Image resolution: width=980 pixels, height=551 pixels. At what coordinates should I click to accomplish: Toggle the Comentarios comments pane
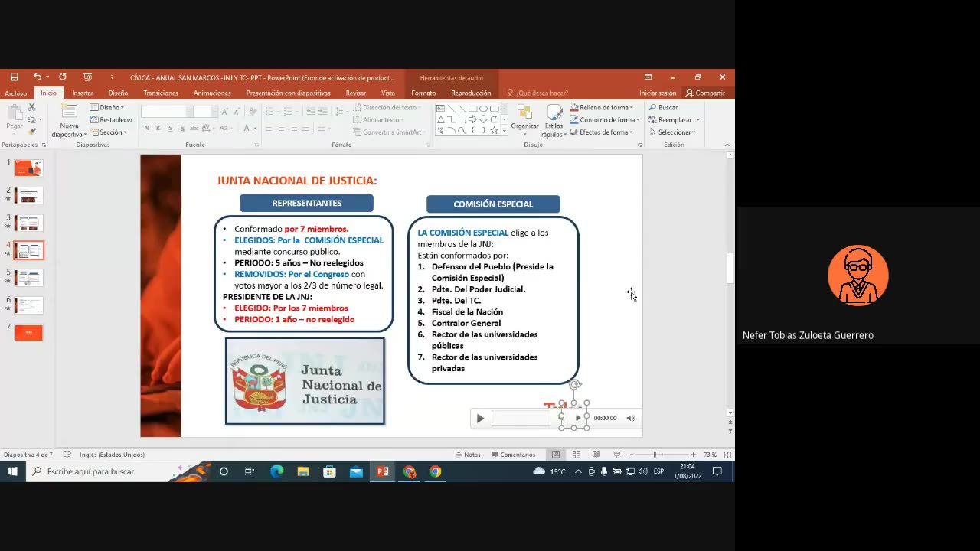click(513, 455)
